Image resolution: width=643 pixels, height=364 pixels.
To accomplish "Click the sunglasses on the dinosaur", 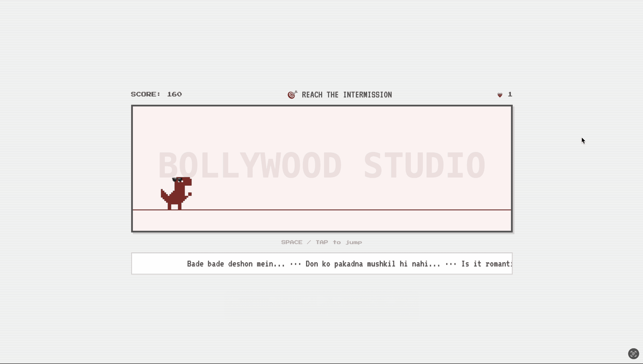I will pos(177,179).
